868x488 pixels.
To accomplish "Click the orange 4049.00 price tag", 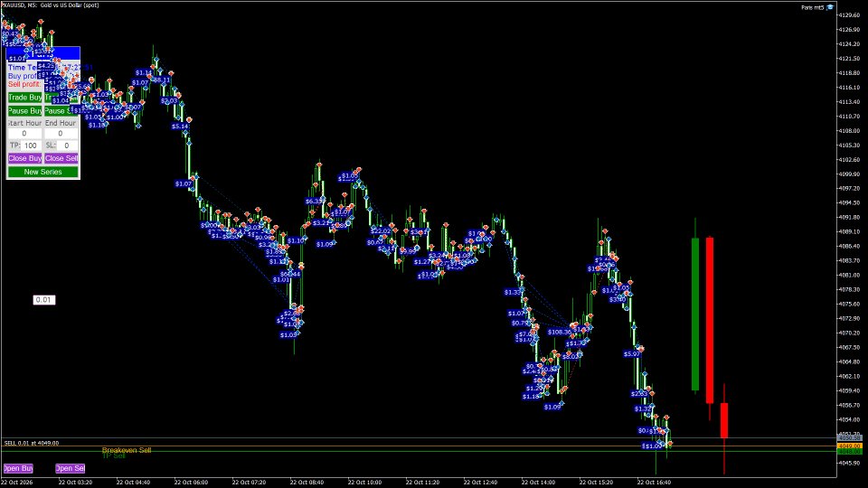I will click(x=850, y=446).
